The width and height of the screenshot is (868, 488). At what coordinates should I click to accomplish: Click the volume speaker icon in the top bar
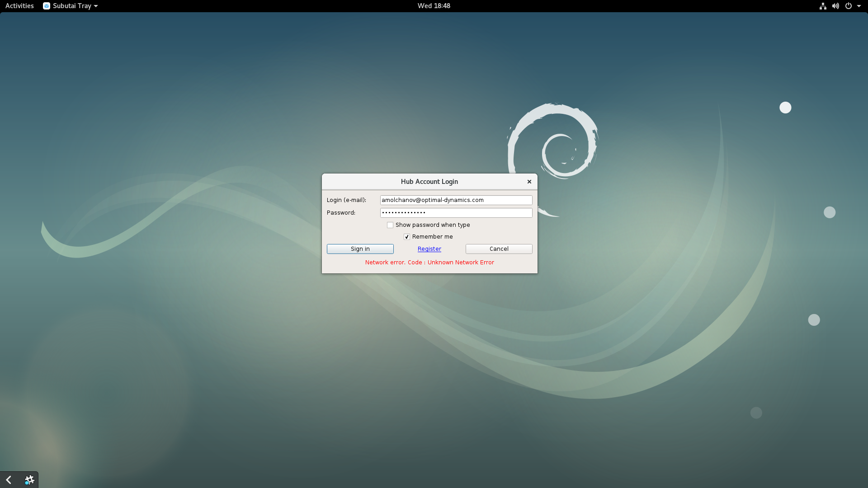(835, 6)
